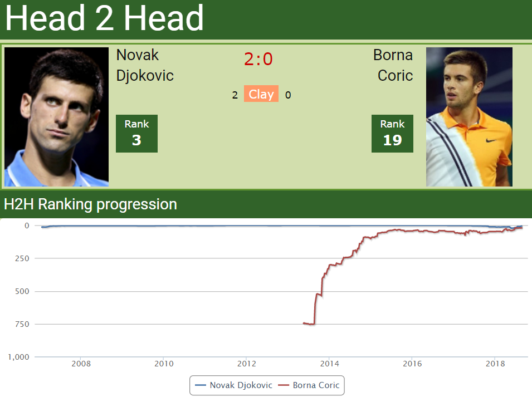Image resolution: width=532 pixels, height=397 pixels.
Task: Select the Borna Coric portrait photo
Action: pyautogui.click(x=469, y=116)
